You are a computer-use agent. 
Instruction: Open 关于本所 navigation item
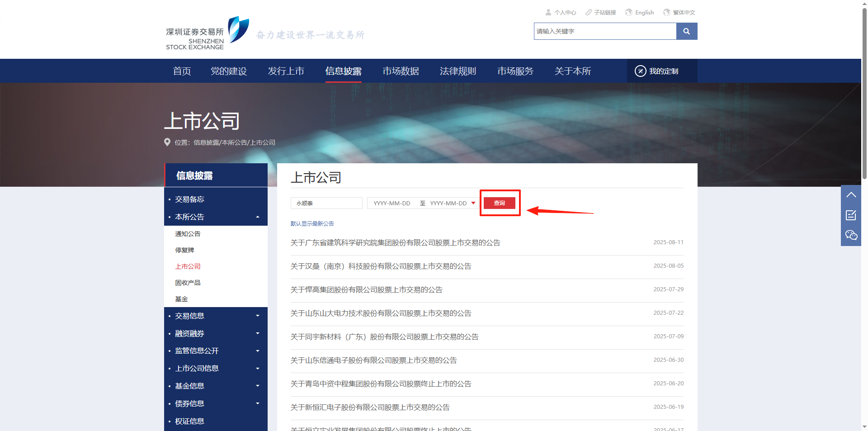pyautogui.click(x=573, y=71)
